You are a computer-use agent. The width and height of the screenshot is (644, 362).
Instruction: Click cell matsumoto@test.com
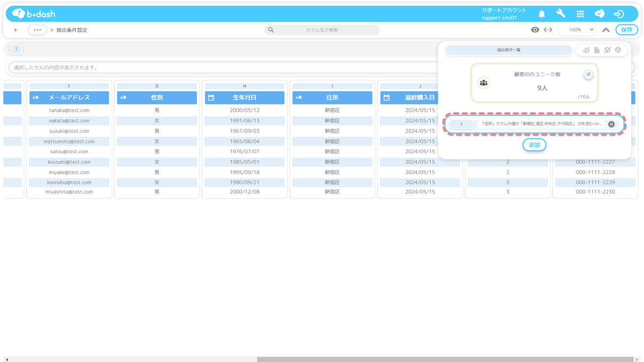(x=69, y=142)
